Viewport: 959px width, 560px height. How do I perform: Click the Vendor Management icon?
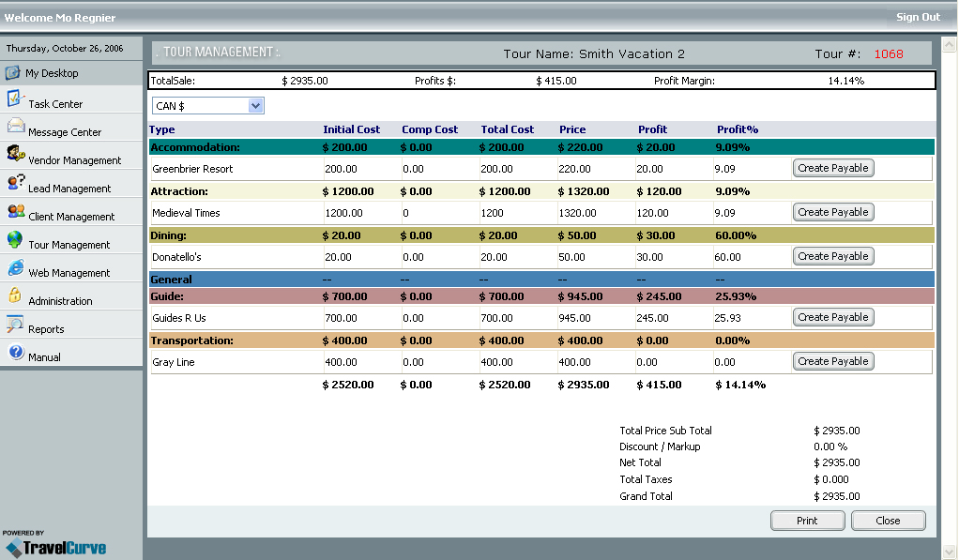pyautogui.click(x=16, y=154)
